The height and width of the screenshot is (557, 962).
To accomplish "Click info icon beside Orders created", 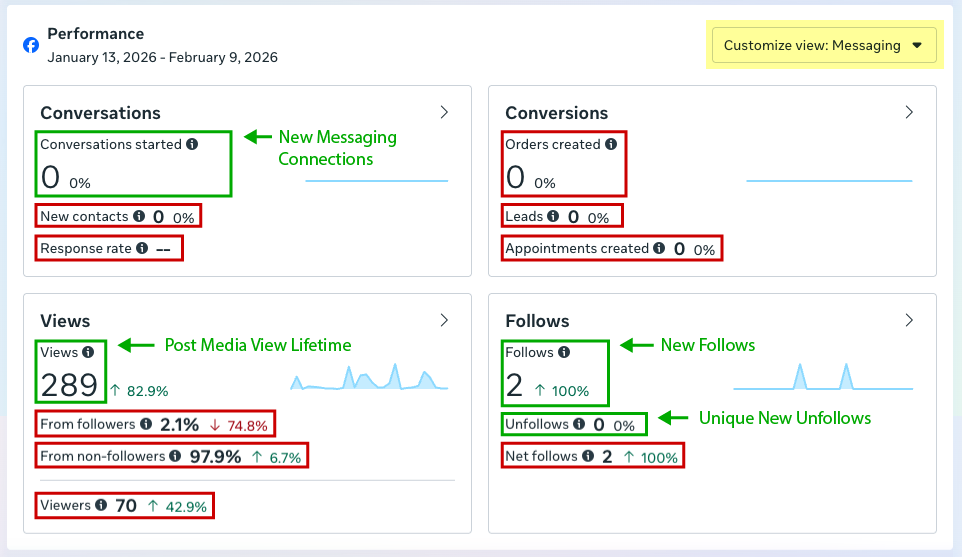I will [x=611, y=144].
